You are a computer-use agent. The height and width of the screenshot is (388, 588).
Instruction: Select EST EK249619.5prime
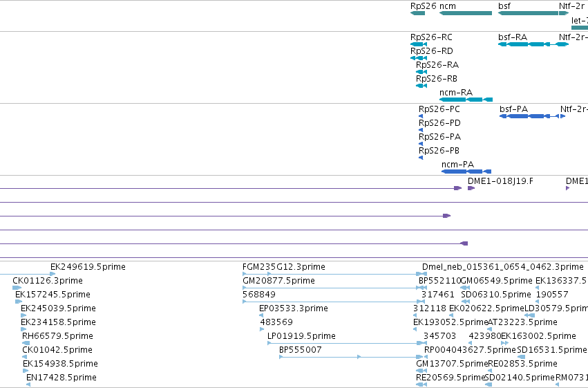[88, 267]
